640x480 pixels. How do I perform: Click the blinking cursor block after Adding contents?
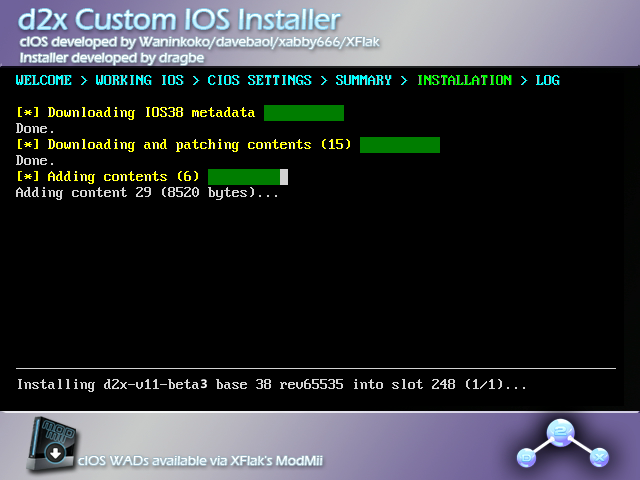[x=284, y=177]
